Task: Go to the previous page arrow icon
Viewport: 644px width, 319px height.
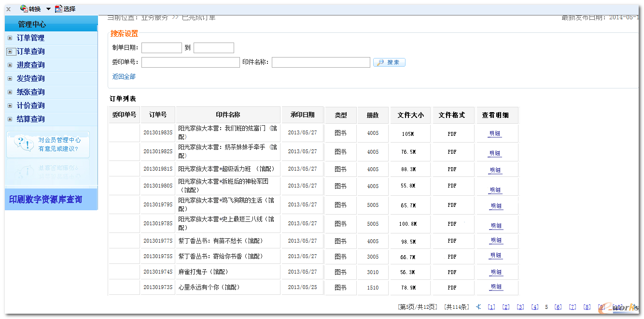Action: pyautogui.click(x=478, y=306)
